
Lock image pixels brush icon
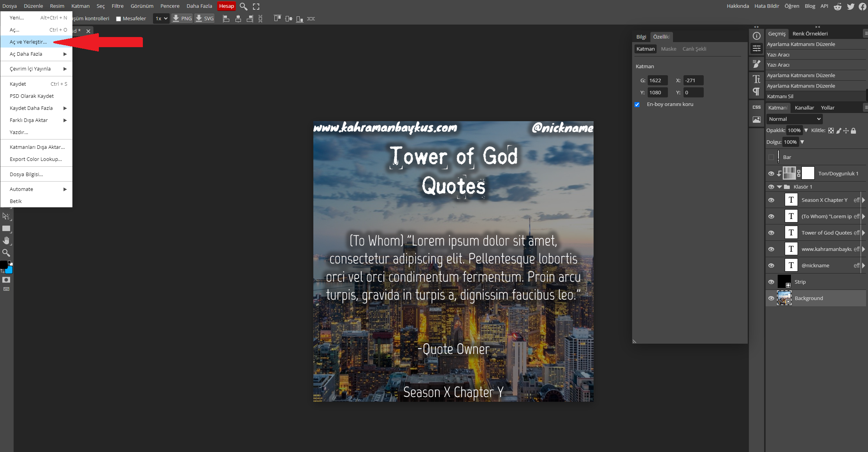(839, 131)
